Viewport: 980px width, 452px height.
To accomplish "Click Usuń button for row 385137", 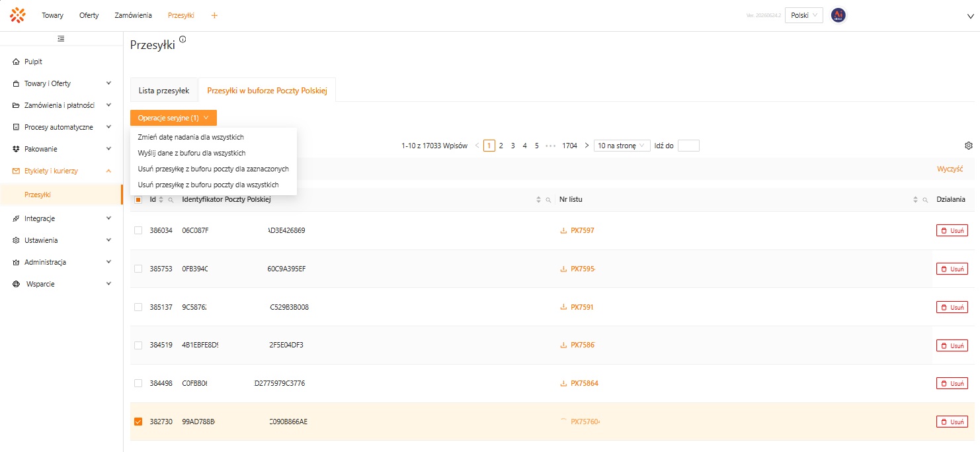I will [x=952, y=307].
